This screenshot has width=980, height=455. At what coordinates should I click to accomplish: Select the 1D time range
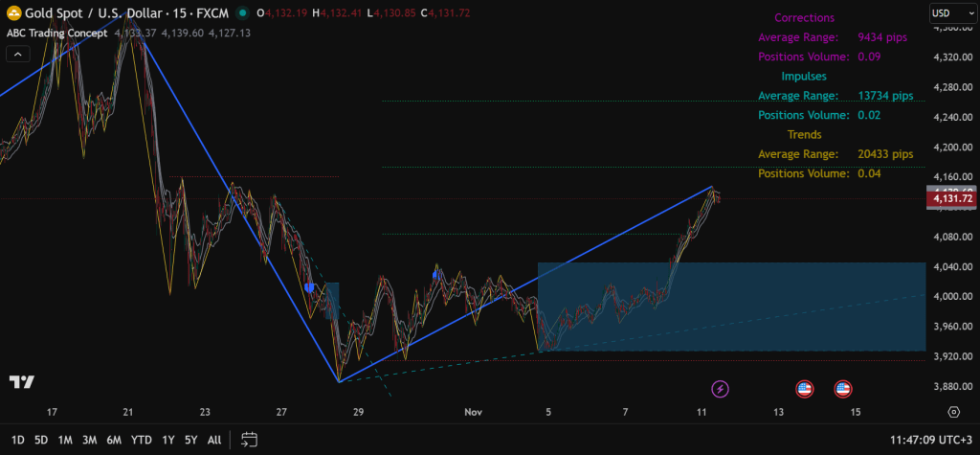click(x=17, y=440)
